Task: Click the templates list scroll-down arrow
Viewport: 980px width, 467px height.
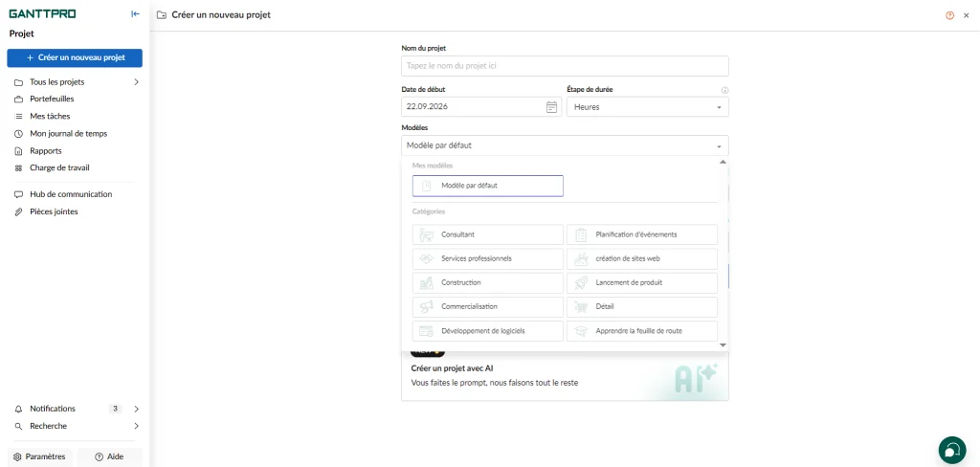Action: [x=724, y=345]
